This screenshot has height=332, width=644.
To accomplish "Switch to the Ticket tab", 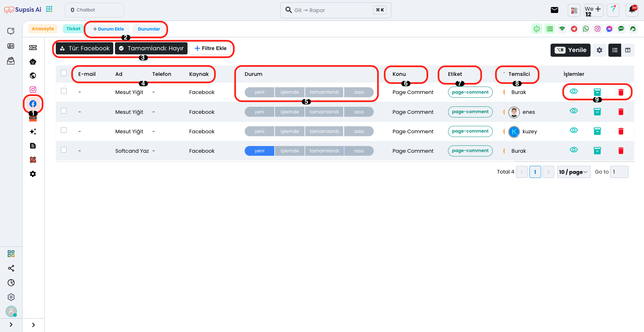I will tap(73, 29).
